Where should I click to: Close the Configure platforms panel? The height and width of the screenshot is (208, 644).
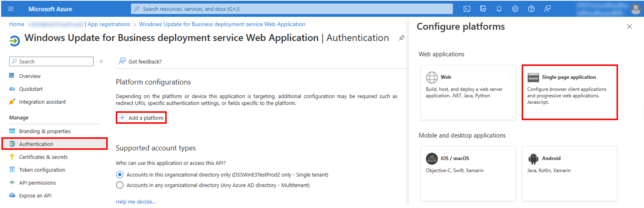coord(629,26)
